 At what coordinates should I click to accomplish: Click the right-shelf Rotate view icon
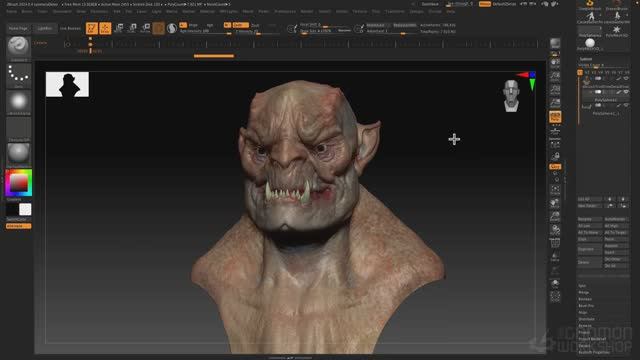[x=555, y=230]
